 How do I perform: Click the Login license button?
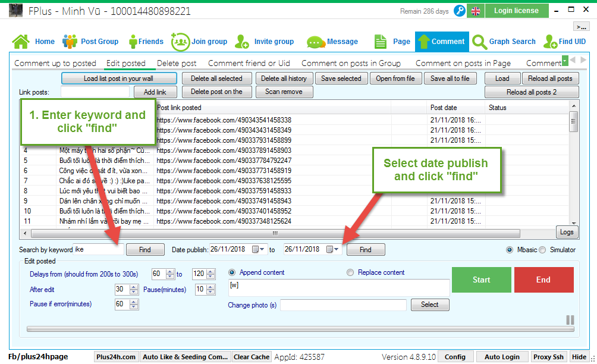point(517,11)
